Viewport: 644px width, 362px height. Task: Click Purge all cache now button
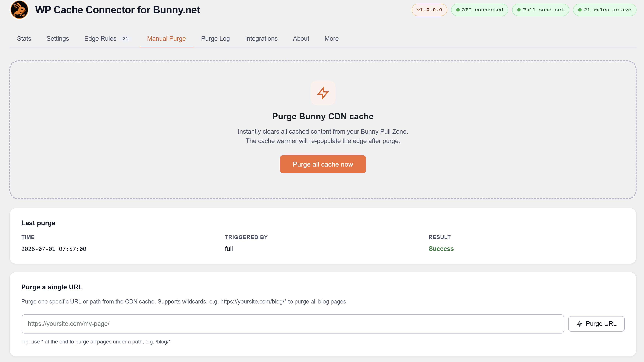click(x=323, y=164)
